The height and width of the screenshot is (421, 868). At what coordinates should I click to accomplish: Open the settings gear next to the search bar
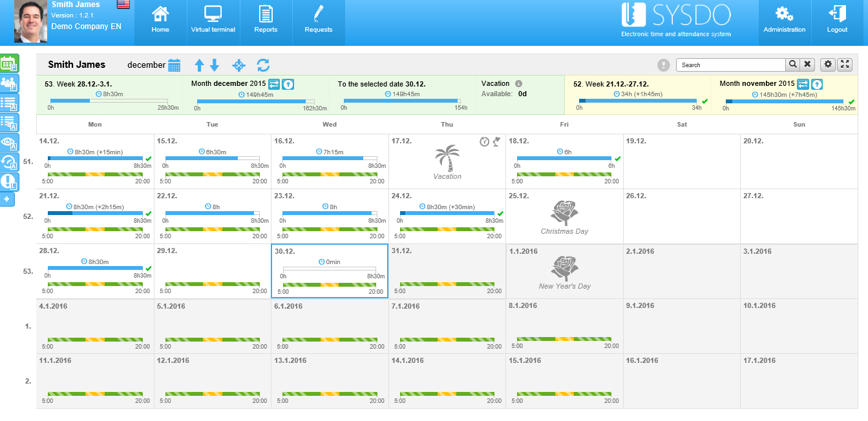pos(828,65)
